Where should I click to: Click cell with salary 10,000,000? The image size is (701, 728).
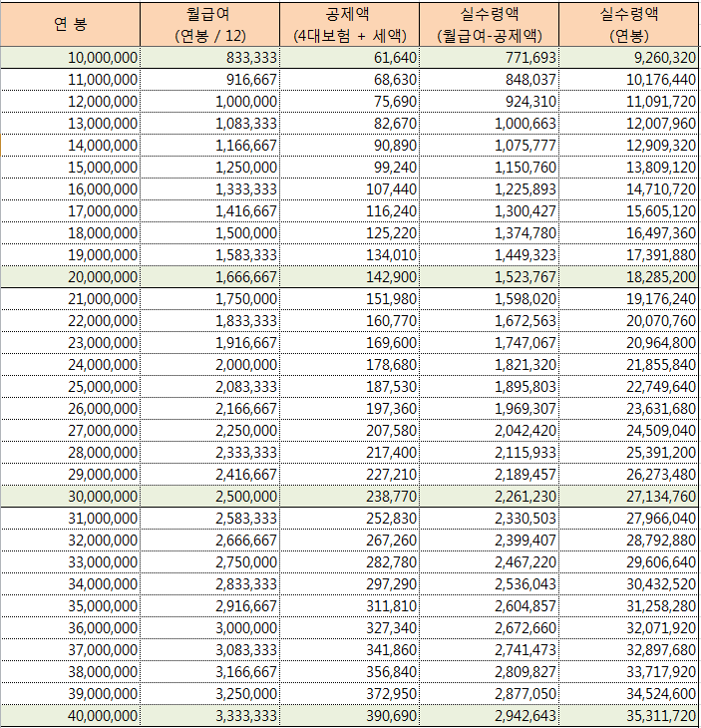click(70, 58)
